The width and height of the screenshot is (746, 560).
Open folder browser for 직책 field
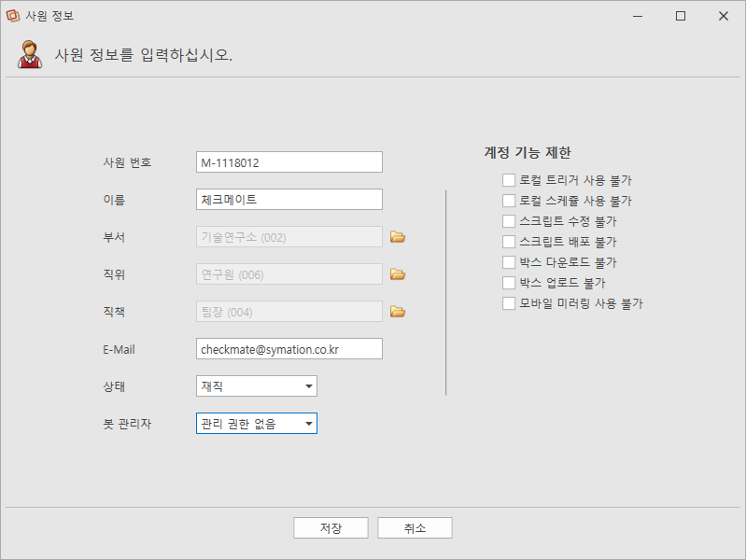pyautogui.click(x=398, y=311)
